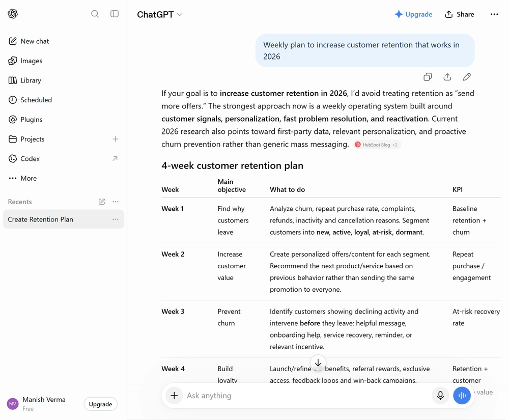
Task: Click the microphone dictation icon
Action: (x=440, y=396)
